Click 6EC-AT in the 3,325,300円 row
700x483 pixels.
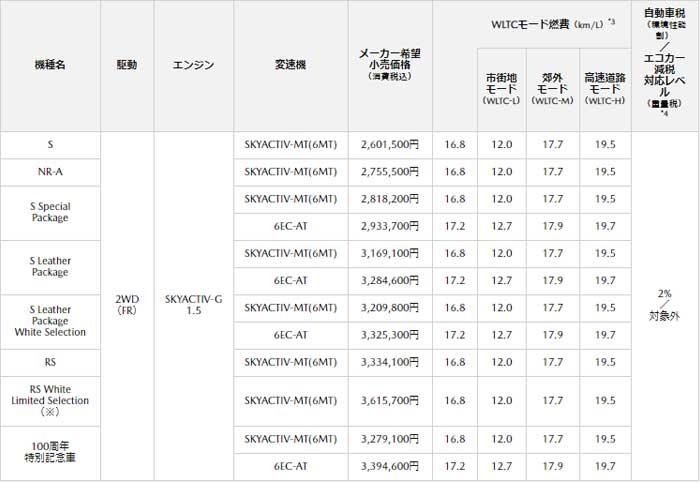[x=291, y=335]
